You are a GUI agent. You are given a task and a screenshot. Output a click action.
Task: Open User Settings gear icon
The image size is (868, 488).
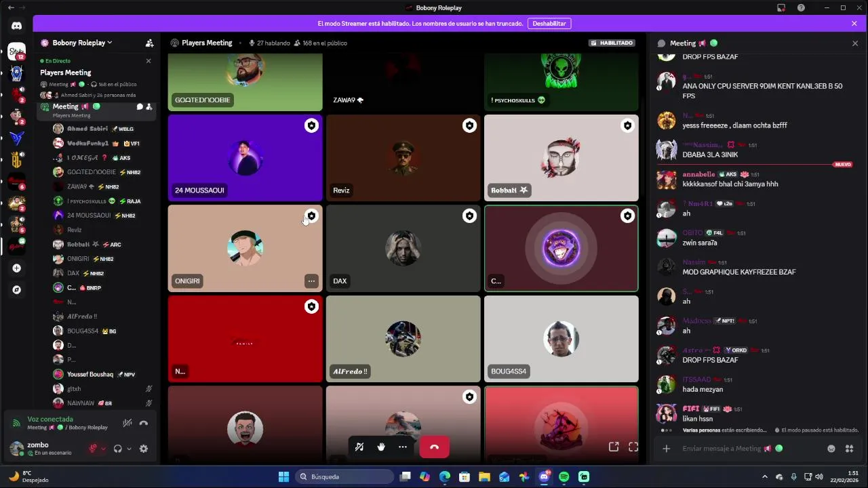pyautogui.click(x=143, y=449)
